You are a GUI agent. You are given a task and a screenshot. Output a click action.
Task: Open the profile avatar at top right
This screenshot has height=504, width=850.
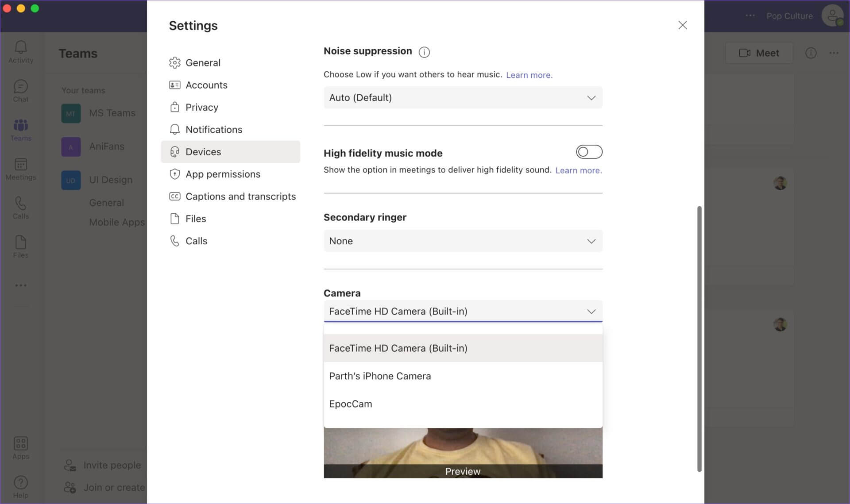point(832,15)
